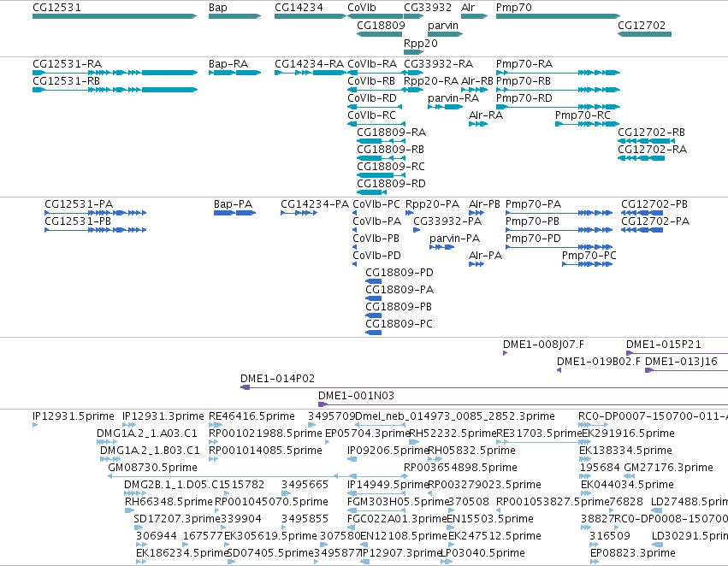The image size is (728, 566).
Task: Select the Pmp70 gene bar
Action: 558,16
